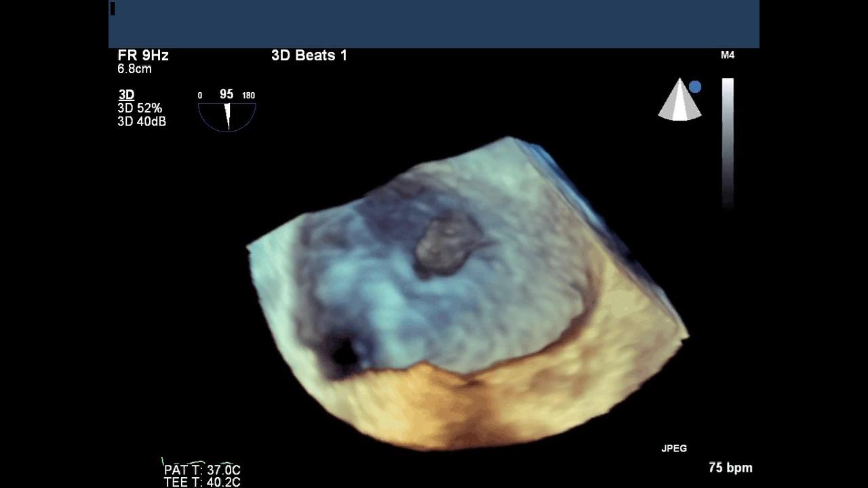Click the orange tissue region of the volume

[x=475, y=407]
